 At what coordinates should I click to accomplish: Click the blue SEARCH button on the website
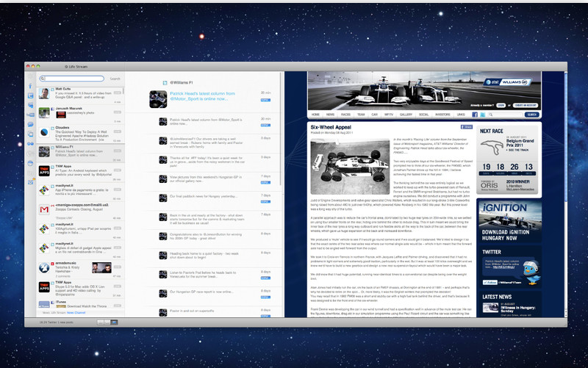point(531,115)
